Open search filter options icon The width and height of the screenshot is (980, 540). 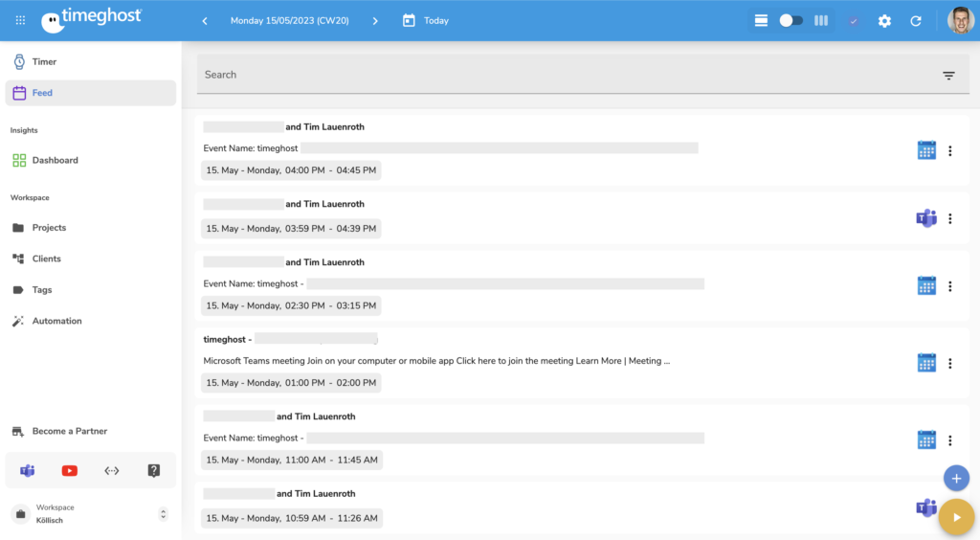pos(948,76)
